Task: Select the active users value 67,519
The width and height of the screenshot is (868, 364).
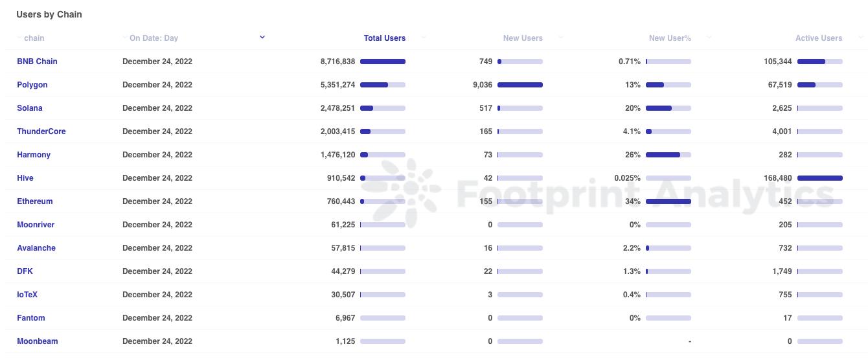Action: click(x=780, y=85)
